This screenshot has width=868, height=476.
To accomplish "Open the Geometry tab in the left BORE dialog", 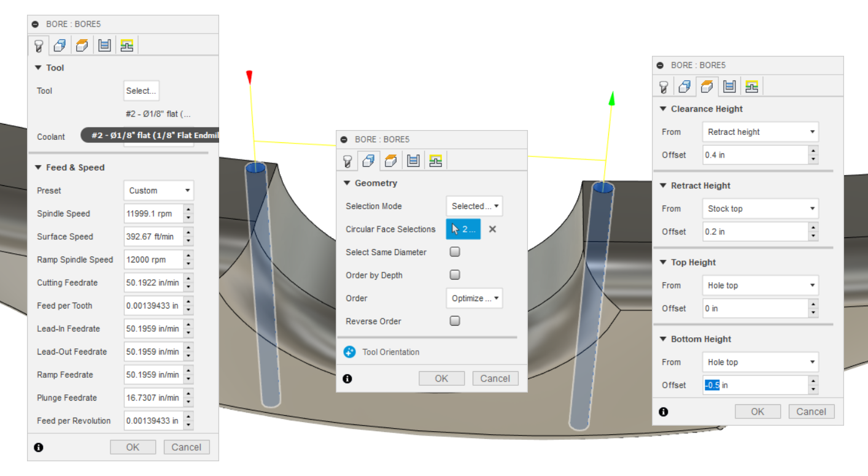I will [x=60, y=45].
